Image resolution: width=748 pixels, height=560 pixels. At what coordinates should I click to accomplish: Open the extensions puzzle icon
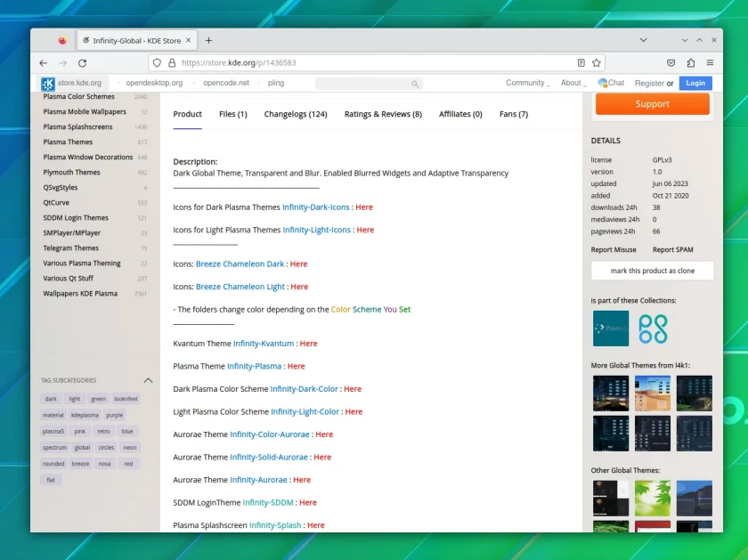point(690,62)
